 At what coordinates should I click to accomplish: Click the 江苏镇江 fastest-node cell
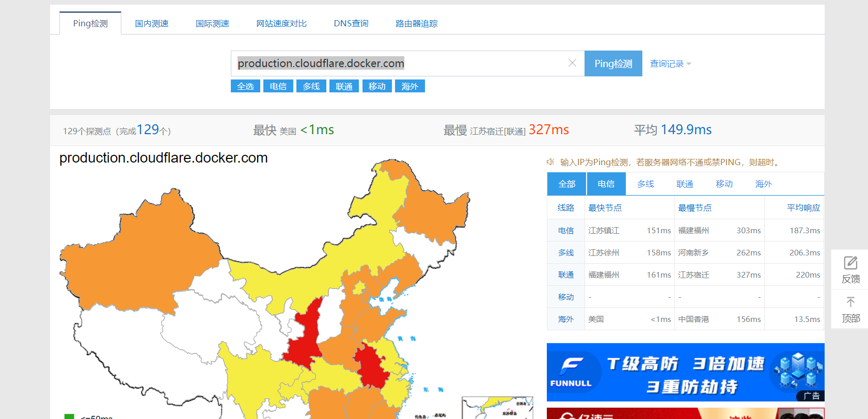point(604,231)
